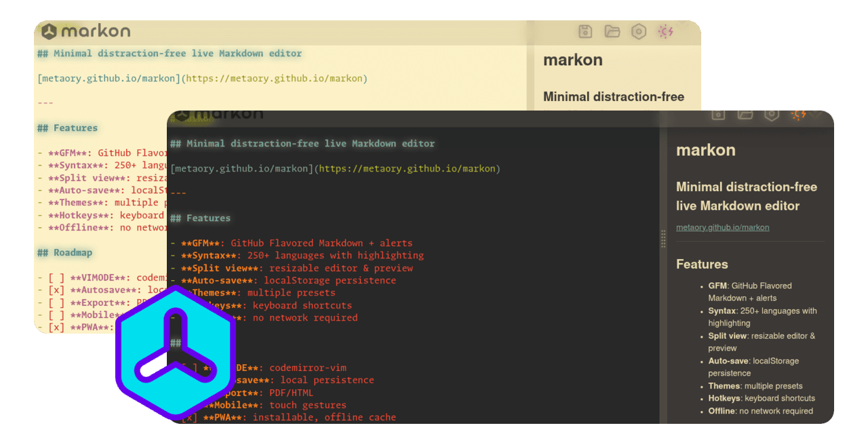Click the 'Features' heading in the dark preview
Viewport: 868px width, 434px height.
(702, 264)
